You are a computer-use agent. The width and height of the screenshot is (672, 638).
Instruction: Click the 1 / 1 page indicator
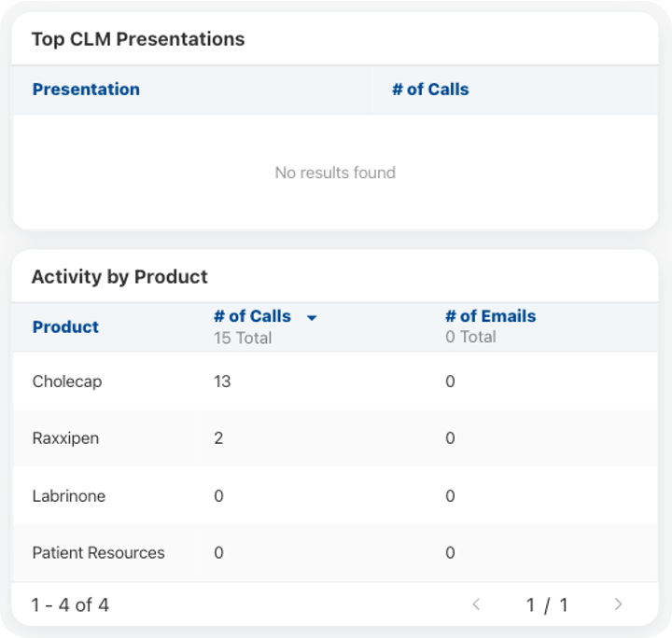(547, 605)
